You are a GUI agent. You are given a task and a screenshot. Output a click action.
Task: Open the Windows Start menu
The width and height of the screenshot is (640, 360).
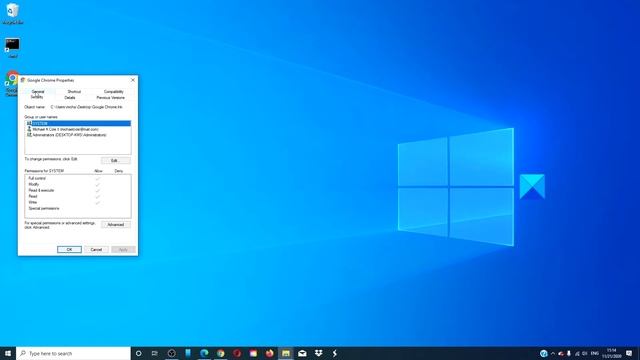pos(8,353)
